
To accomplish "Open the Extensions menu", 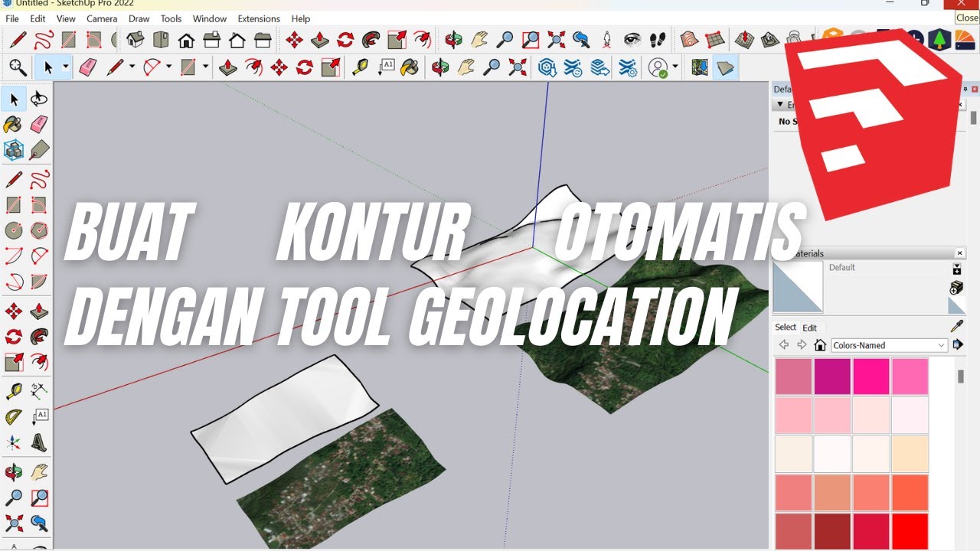I will pos(259,18).
